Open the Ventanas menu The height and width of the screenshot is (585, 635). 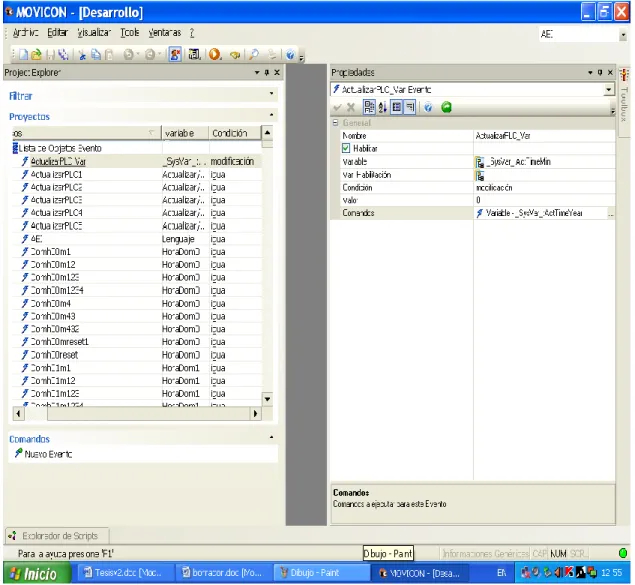164,32
